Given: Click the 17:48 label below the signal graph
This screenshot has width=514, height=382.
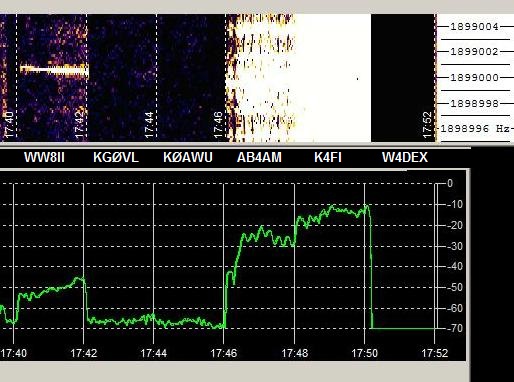Looking at the screenshot, I should pos(295,353).
